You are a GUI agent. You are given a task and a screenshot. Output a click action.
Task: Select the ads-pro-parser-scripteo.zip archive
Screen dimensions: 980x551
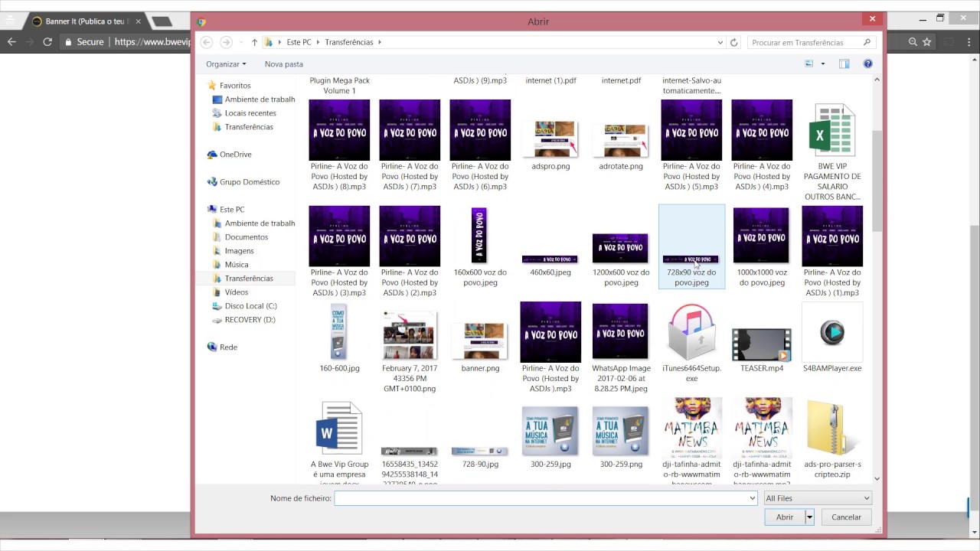click(x=832, y=429)
